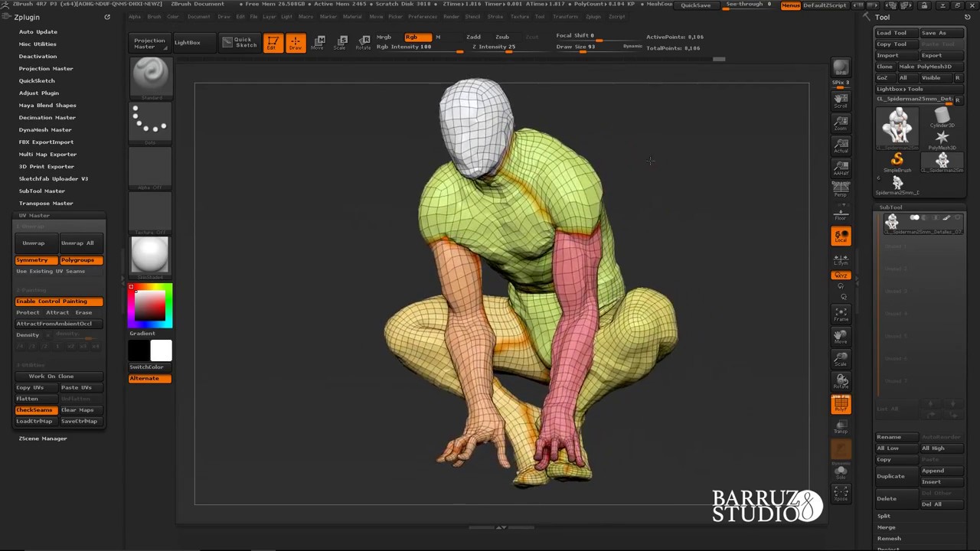The image size is (980, 551).
Task: Toggle Symmetry in UV Master
Action: pyautogui.click(x=36, y=260)
